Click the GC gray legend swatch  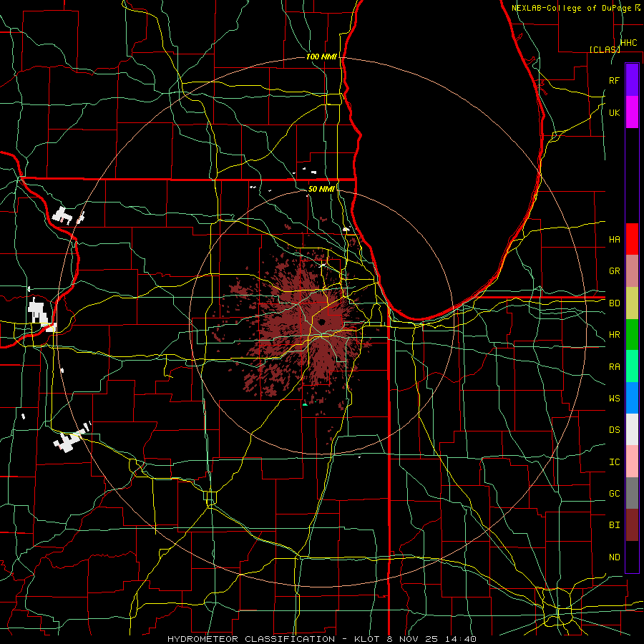click(x=632, y=493)
